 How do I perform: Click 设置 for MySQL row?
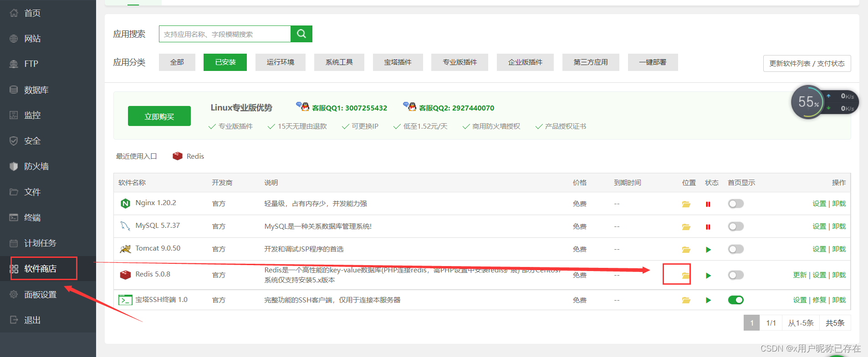point(819,226)
